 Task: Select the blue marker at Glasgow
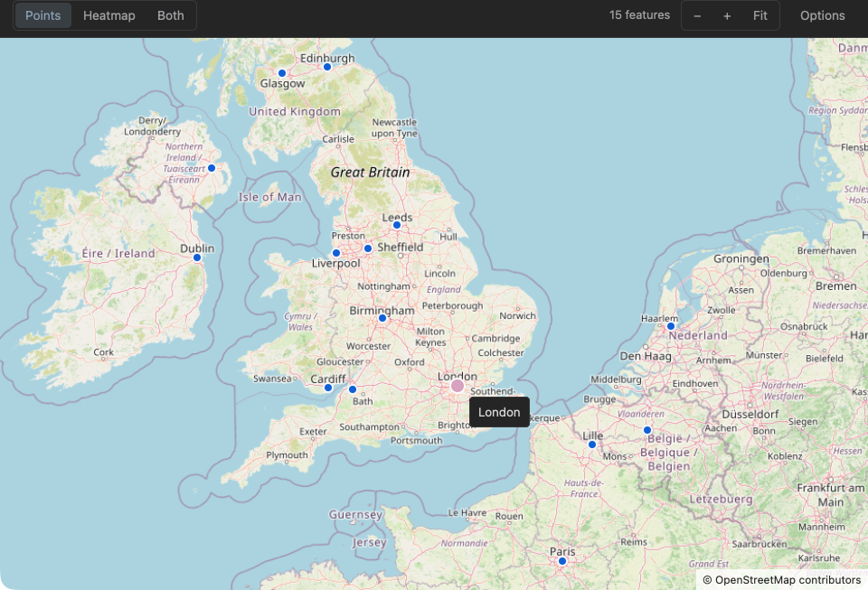point(282,73)
